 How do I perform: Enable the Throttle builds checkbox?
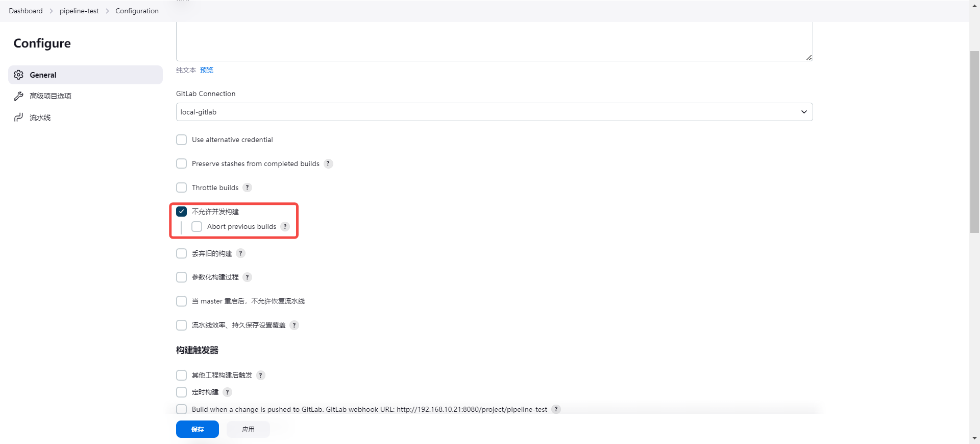pyautogui.click(x=181, y=188)
